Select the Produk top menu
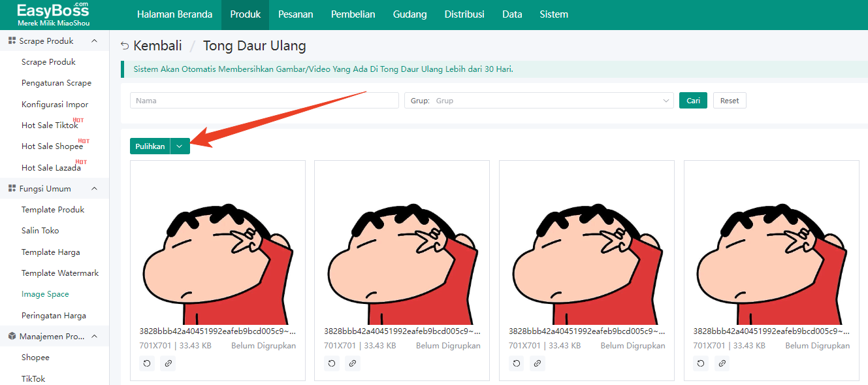This screenshot has width=868, height=385. 245,14
